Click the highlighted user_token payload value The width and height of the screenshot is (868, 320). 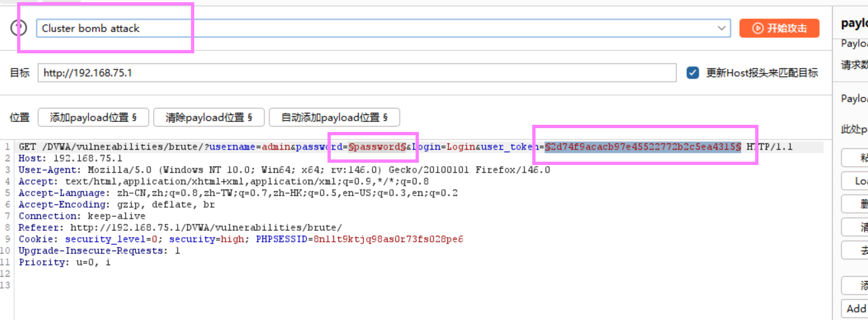[643, 147]
